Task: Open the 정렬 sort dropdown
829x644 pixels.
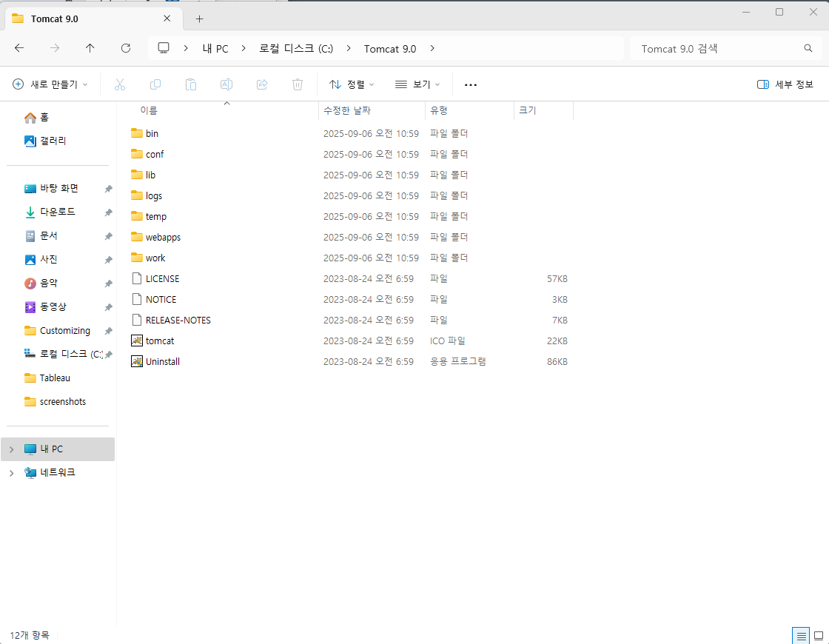Action: pyautogui.click(x=352, y=84)
